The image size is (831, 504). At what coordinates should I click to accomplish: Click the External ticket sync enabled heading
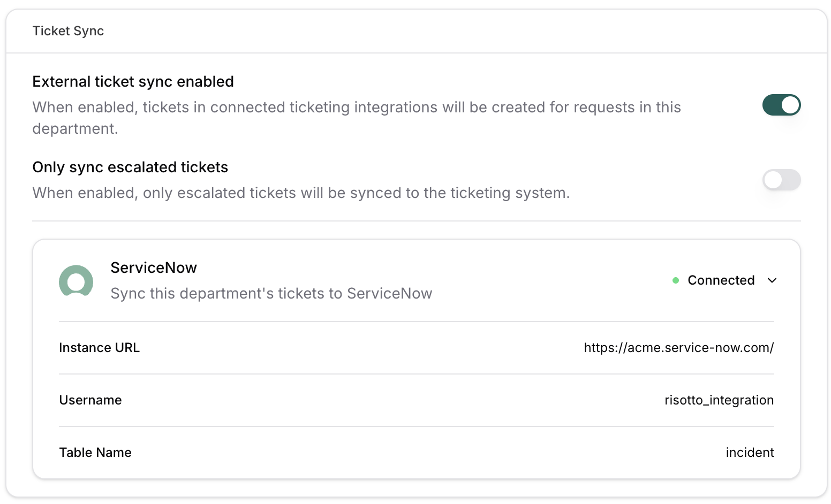coord(133,81)
